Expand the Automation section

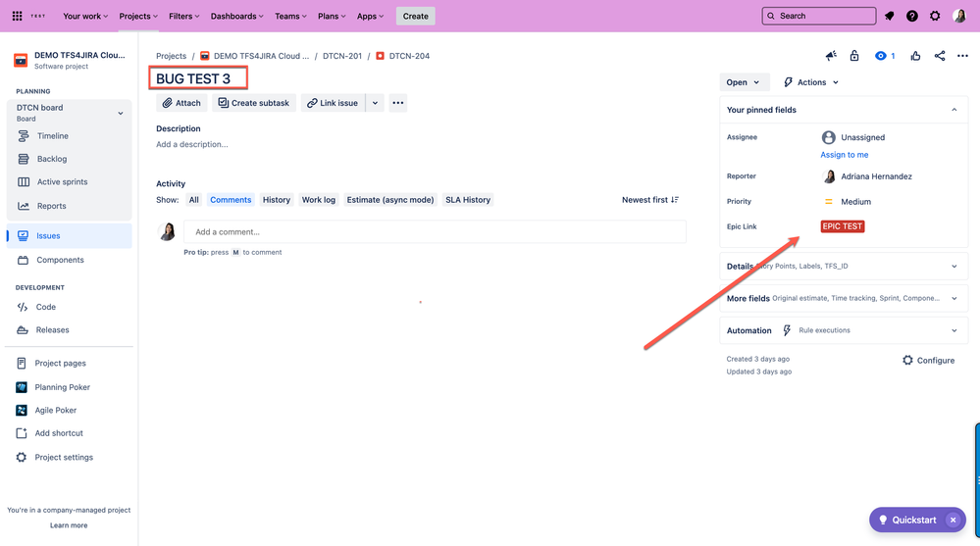pyautogui.click(x=843, y=330)
